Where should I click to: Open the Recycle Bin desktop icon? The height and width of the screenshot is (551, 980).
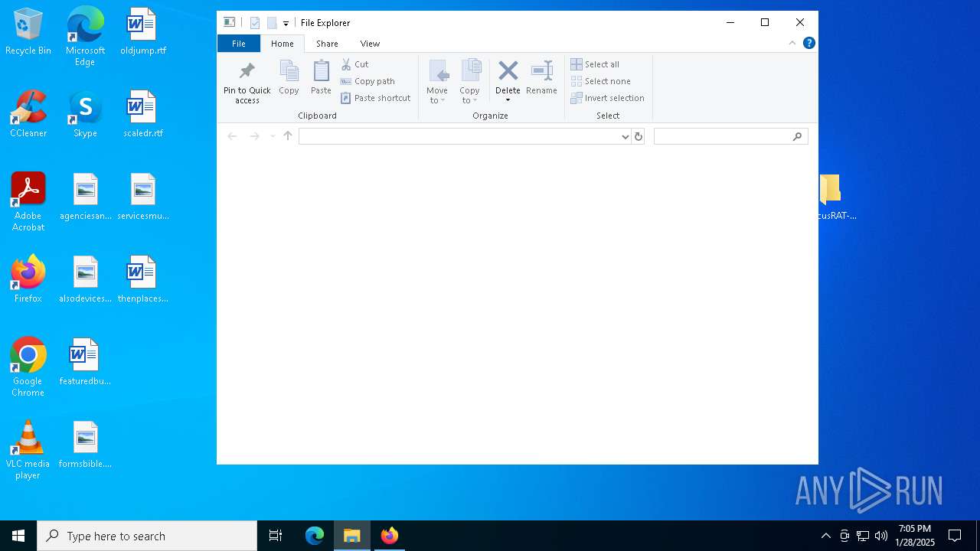28,32
